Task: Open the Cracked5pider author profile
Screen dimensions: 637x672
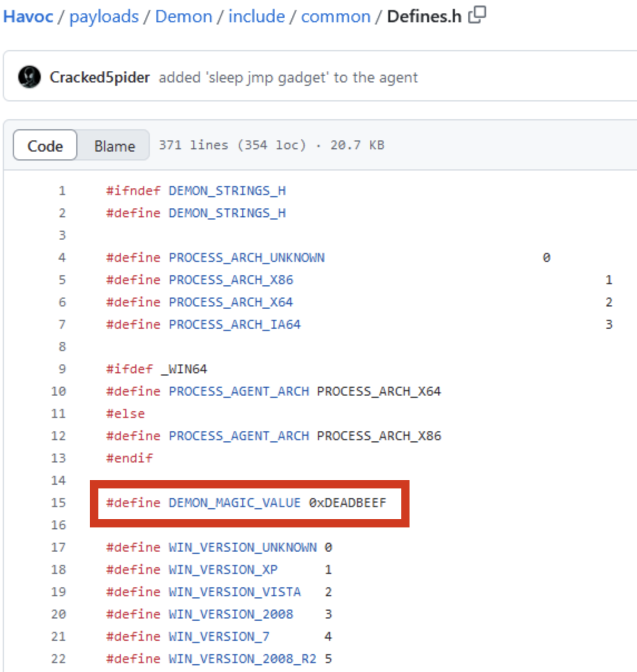Action: (x=99, y=77)
